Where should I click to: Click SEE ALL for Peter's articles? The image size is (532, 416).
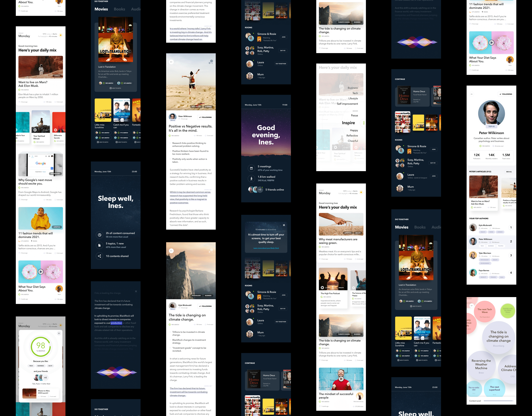[509, 172]
